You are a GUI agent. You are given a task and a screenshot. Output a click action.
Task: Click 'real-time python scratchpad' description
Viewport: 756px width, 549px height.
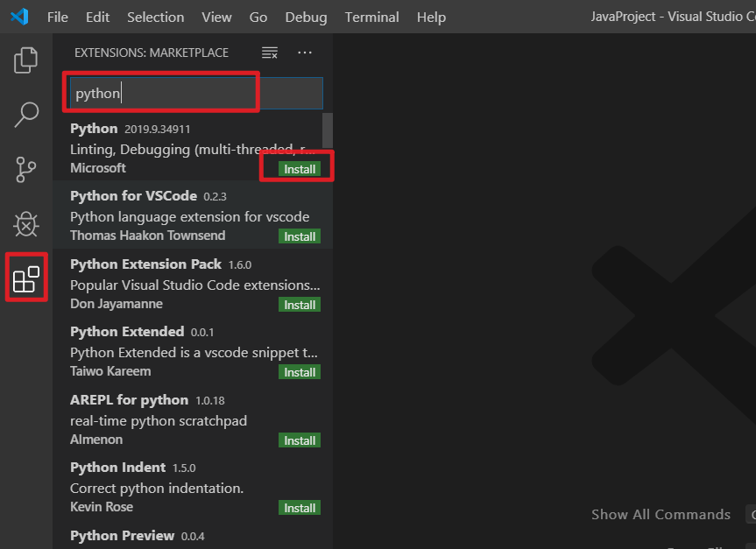coord(159,421)
